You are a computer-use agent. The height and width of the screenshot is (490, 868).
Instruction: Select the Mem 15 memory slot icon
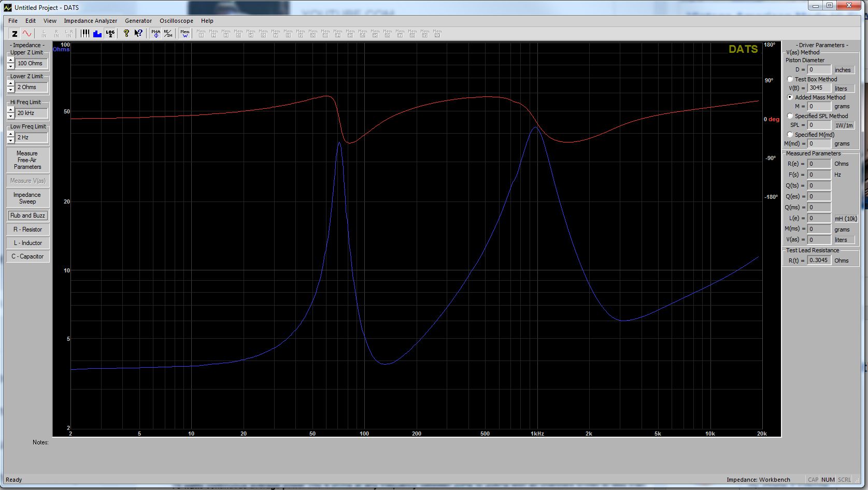375,34
